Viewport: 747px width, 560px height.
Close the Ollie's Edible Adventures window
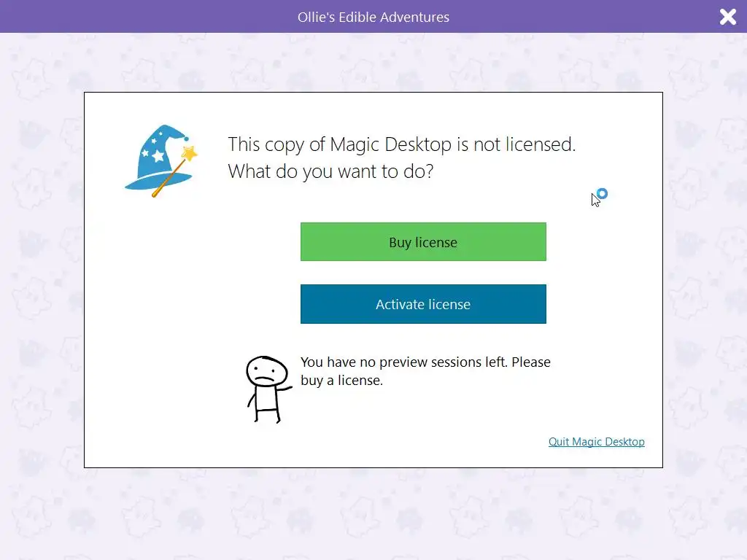(x=727, y=17)
